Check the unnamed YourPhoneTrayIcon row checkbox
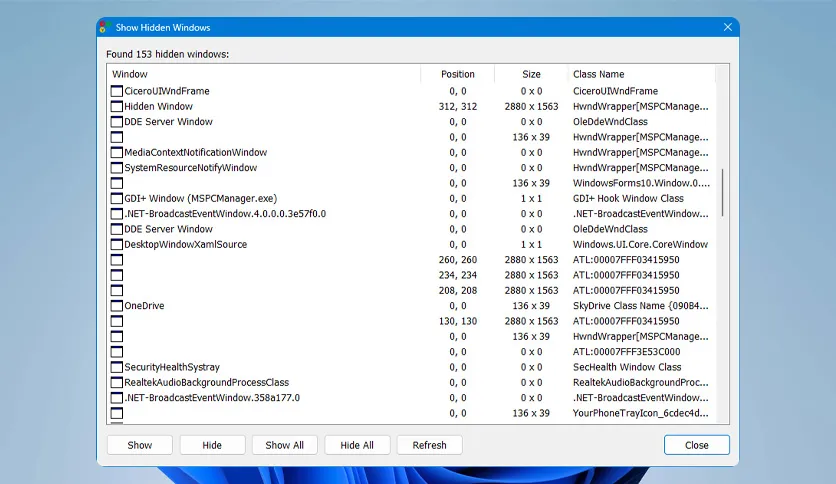 click(117, 413)
